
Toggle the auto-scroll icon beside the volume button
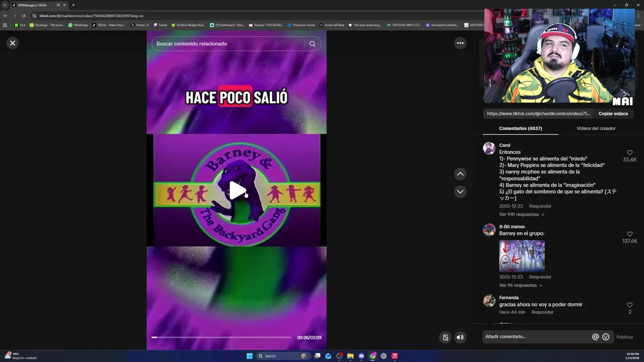[x=445, y=337]
